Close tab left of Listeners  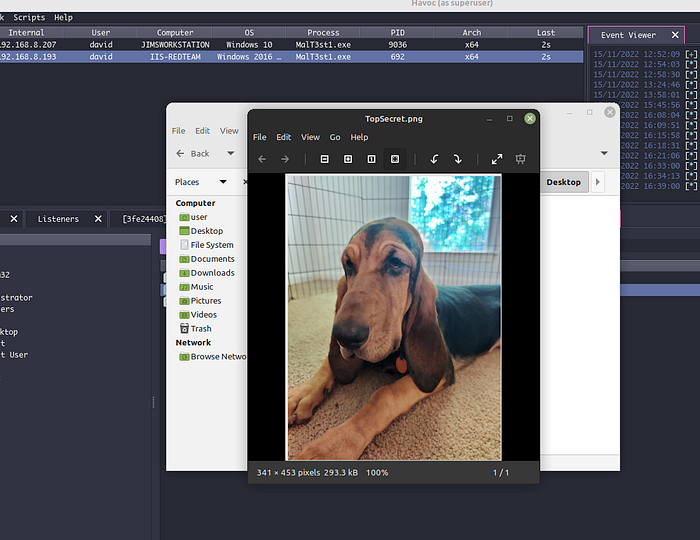click(x=14, y=219)
